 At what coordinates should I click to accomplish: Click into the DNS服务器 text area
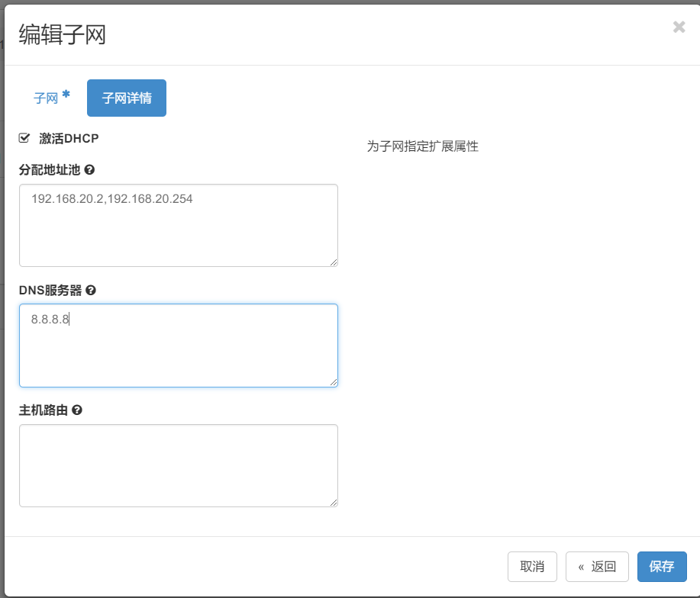[x=179, y=346]
